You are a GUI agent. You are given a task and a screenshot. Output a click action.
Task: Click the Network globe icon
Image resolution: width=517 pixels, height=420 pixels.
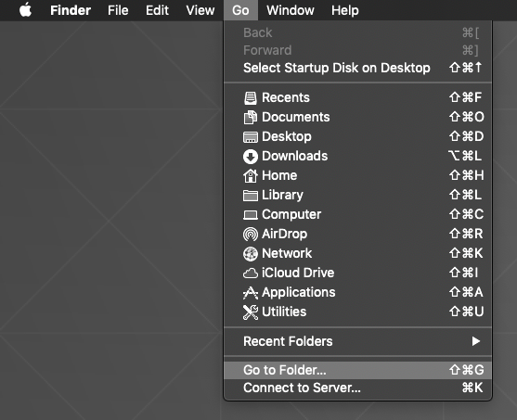click(x=251, y=254)
